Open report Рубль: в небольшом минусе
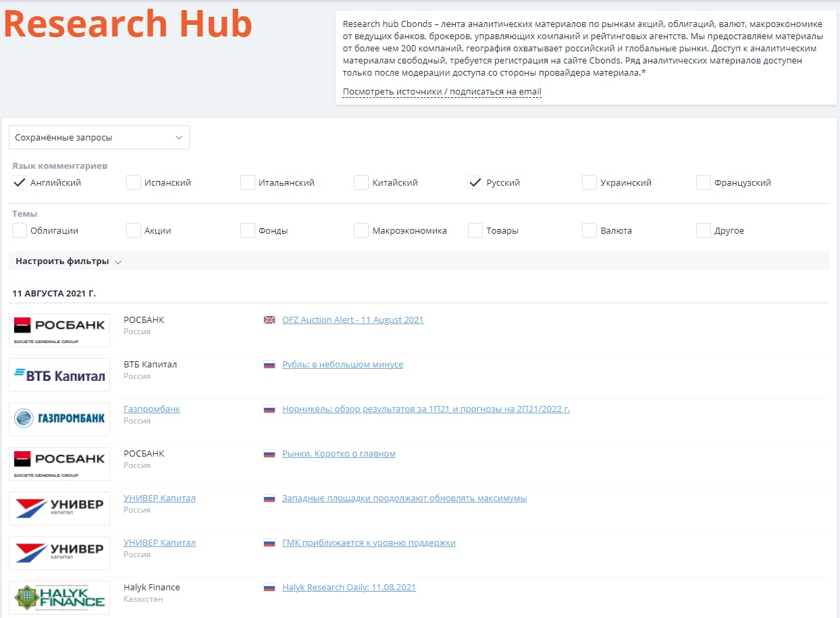840x618 pixels. (342, 365)
